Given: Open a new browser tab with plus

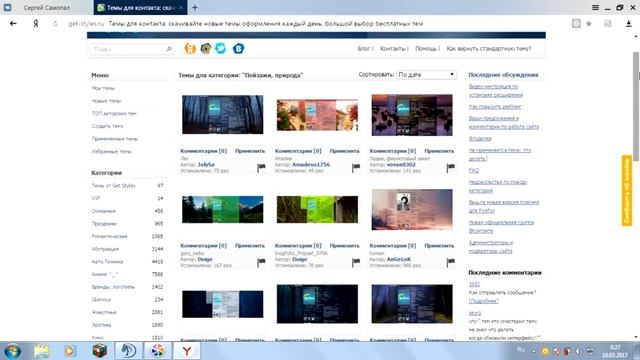Looking at the screenshot, I should (195, 7).
